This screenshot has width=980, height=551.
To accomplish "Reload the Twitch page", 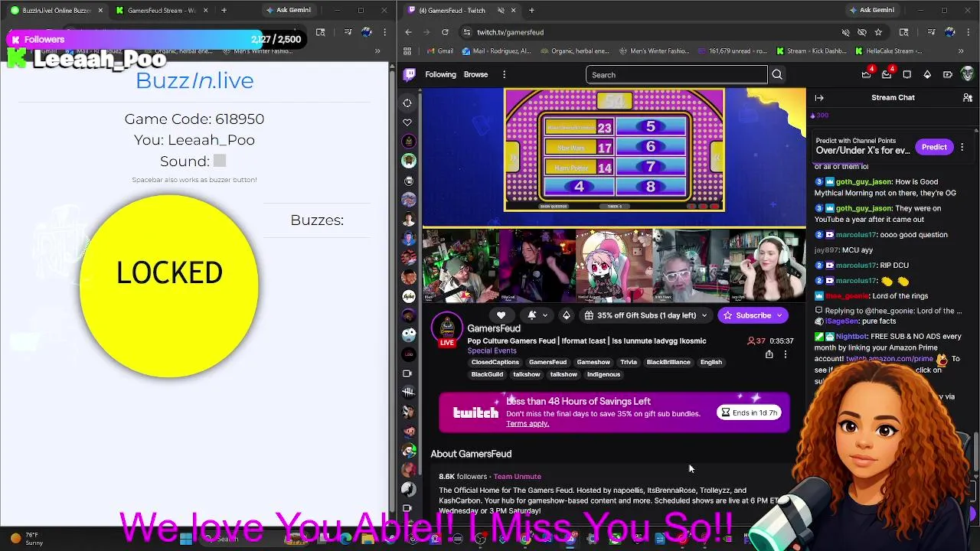I will [x=445, y=32].
